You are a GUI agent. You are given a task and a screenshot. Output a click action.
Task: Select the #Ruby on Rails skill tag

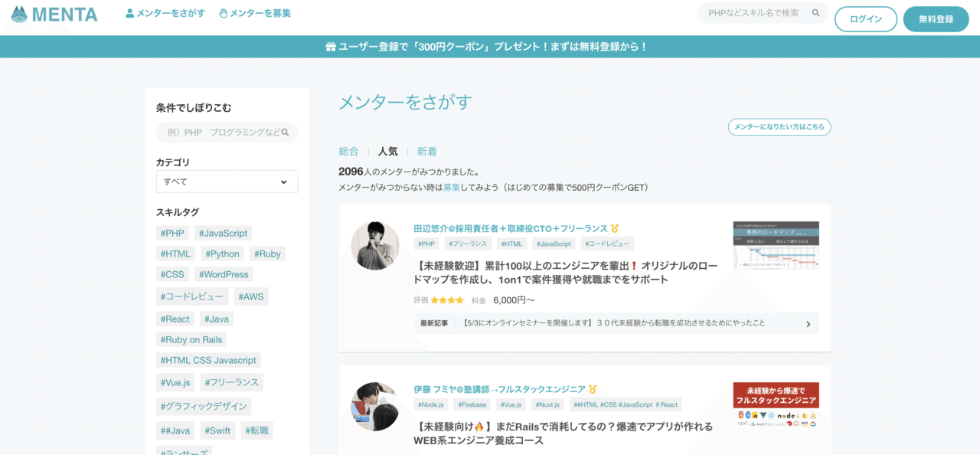191,339
